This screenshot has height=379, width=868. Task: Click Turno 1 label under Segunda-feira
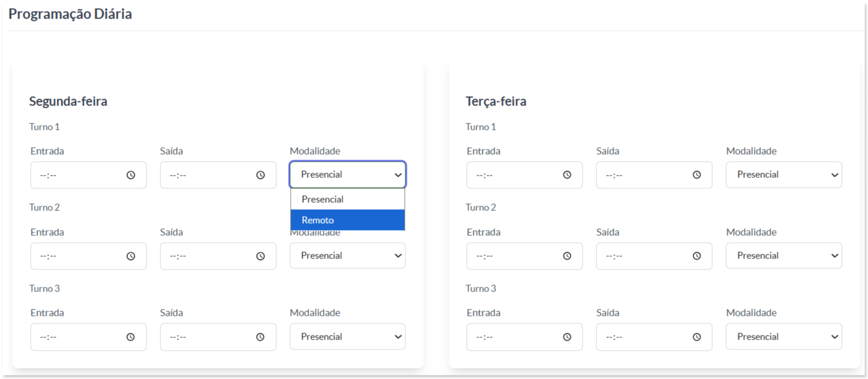(45, 126)
